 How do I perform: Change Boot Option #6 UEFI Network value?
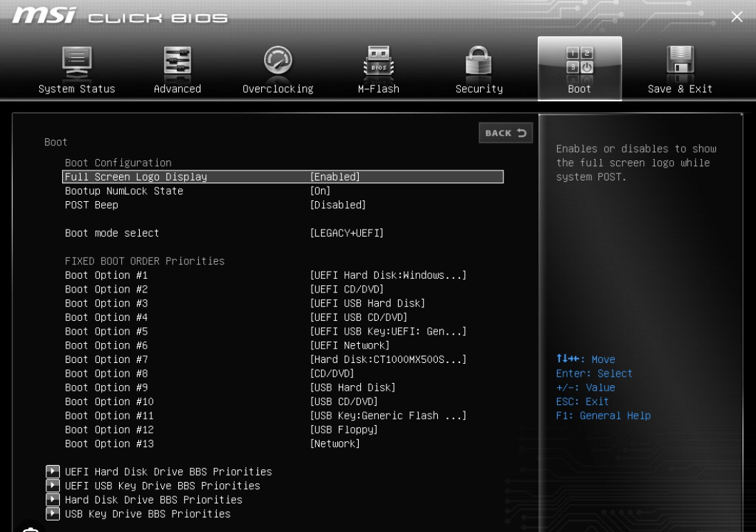(x=349, y=345)
